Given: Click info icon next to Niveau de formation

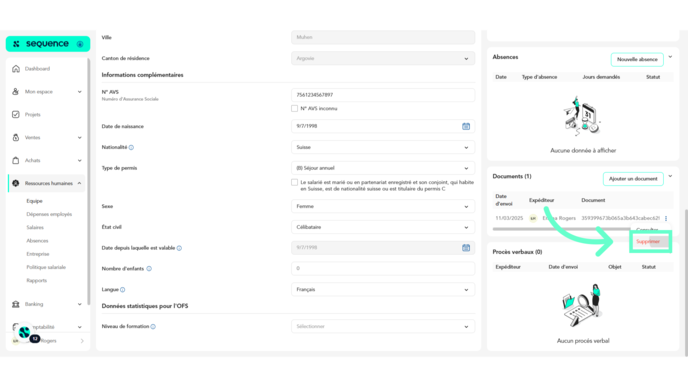Looking at the screenshot, I should [x=153, y=326].
